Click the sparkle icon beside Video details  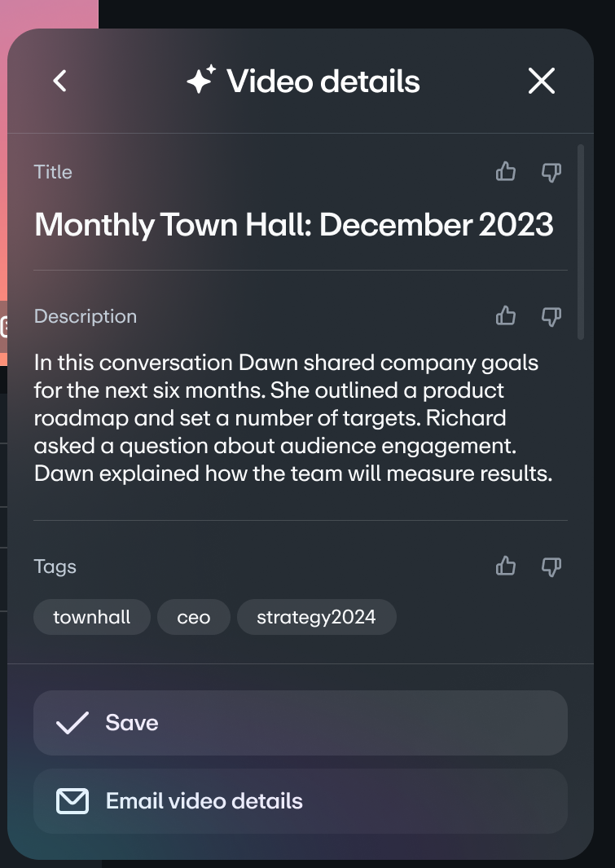tap(200, 81)
